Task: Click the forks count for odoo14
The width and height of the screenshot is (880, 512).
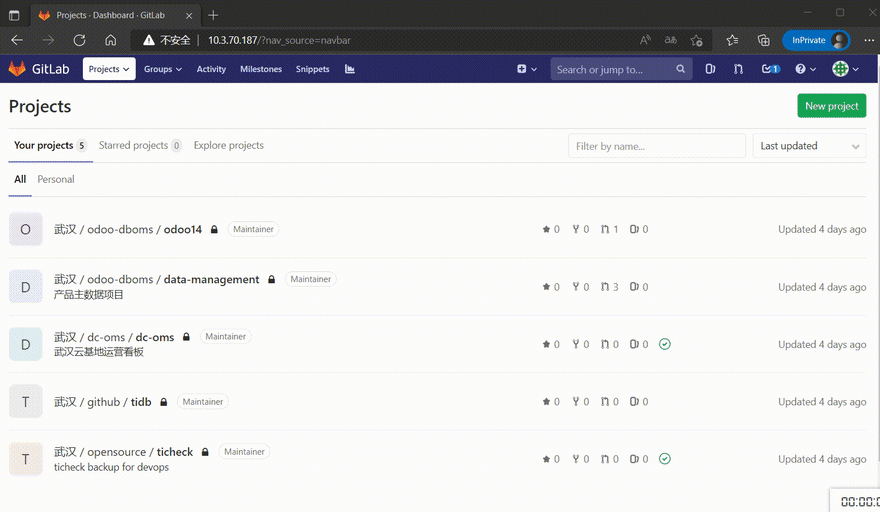Action: pos(580,229)
